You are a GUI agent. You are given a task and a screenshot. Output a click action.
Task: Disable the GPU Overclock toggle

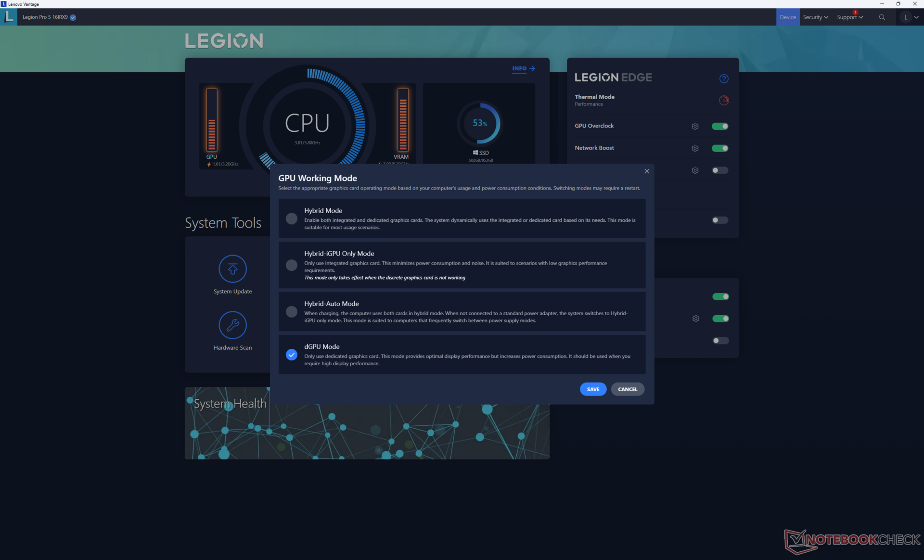pyautogui.click(x=719, y=126)
